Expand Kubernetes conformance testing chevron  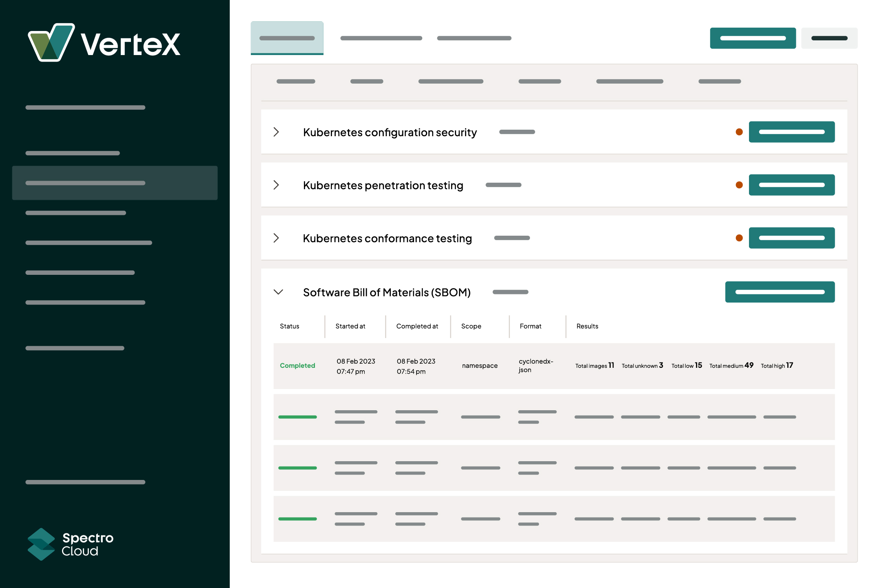[276, 238]
